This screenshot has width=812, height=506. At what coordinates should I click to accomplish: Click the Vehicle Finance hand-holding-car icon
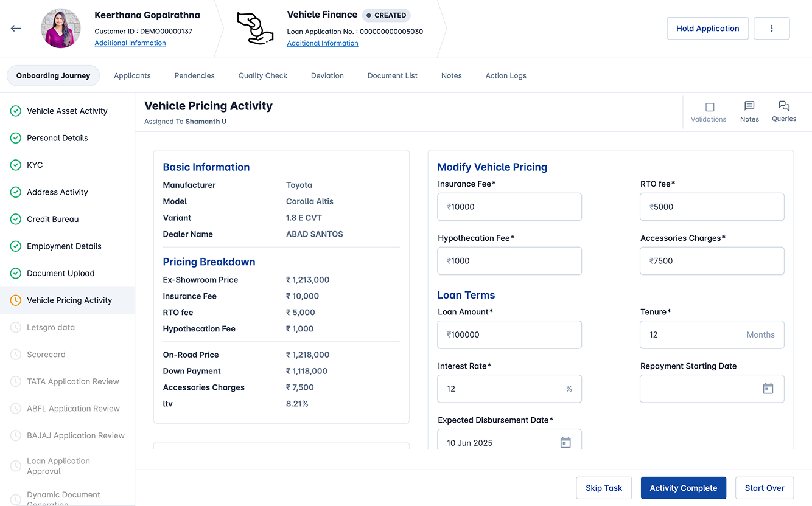tap(255, 28)
